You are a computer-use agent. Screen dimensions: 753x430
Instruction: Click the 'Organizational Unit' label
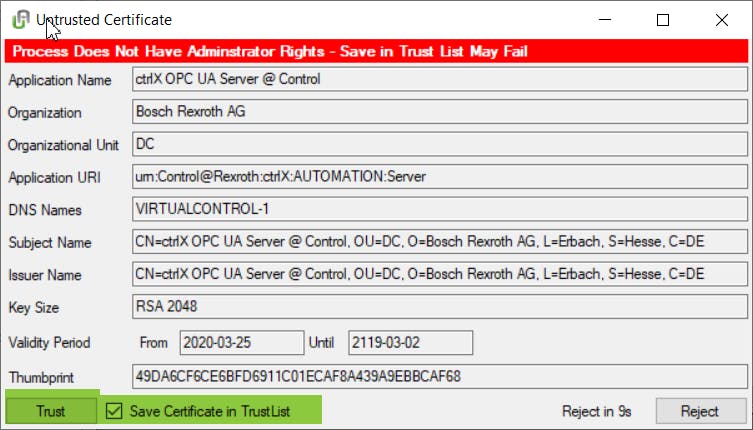coord(63,145)
